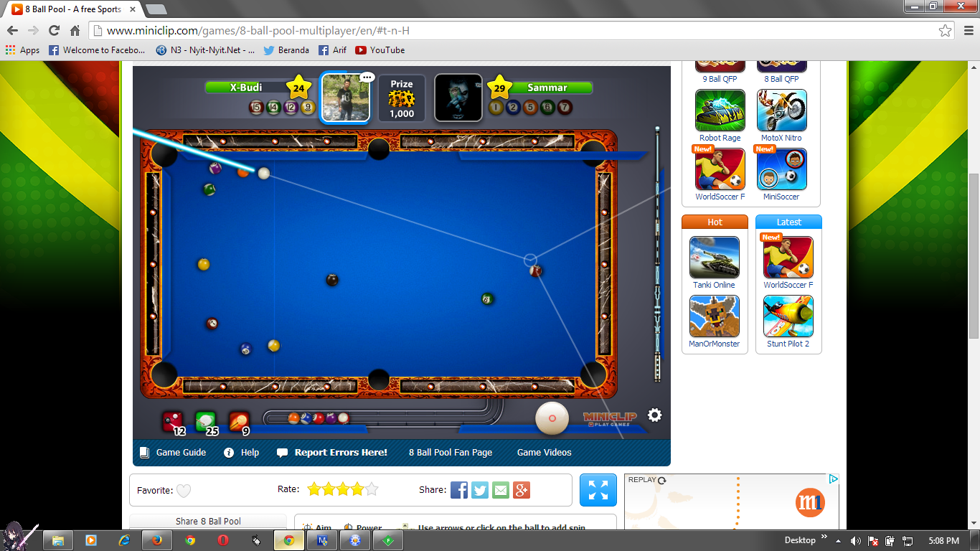The height and width of the screenshot is (551, 980).
Task: Open Firefox from the taskbar
Action: tap(157, 540)
